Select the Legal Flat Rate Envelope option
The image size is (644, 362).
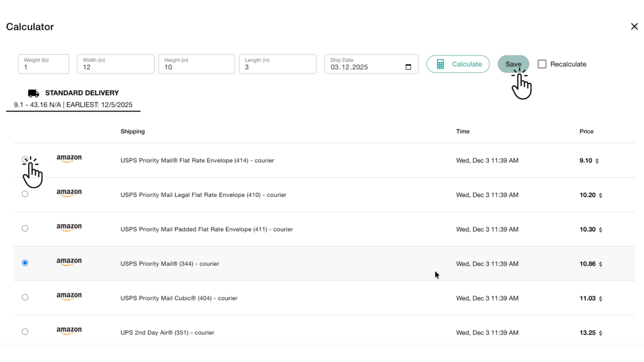coord(25,194)
